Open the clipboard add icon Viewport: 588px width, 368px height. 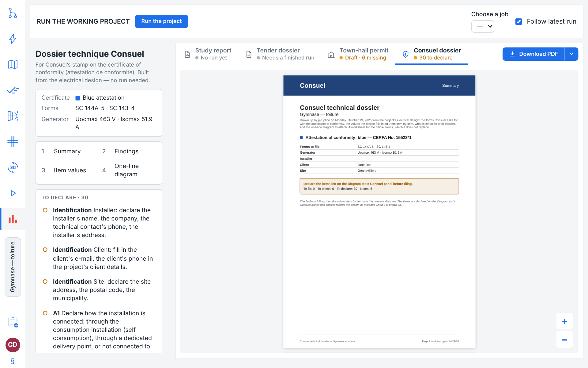click(x=13, y=322)
